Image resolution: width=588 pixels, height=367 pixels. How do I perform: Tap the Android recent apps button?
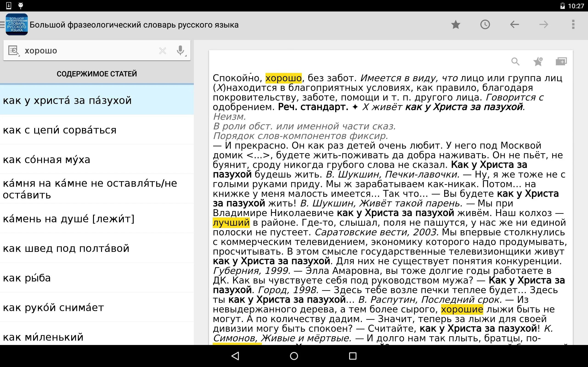[353, 356]
